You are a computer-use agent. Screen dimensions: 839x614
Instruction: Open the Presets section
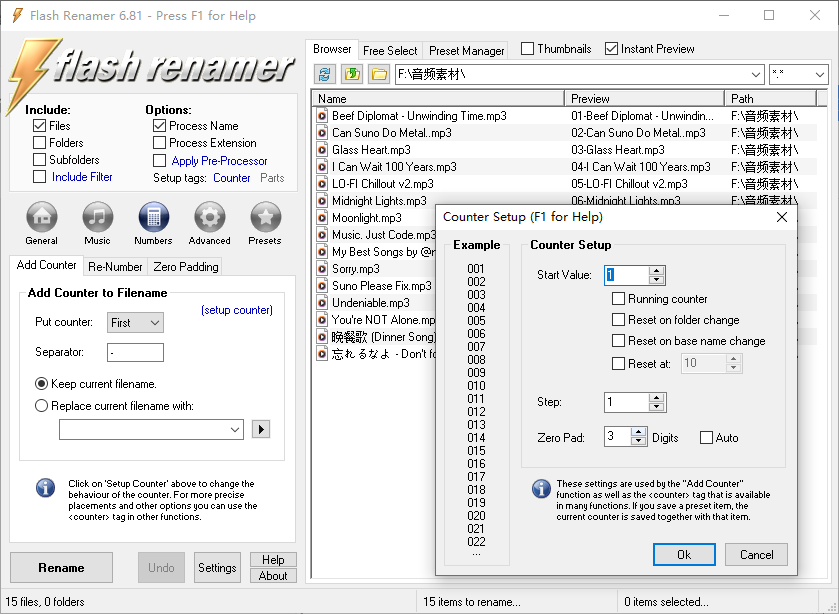pyautogui.click(x=265, y=223)
